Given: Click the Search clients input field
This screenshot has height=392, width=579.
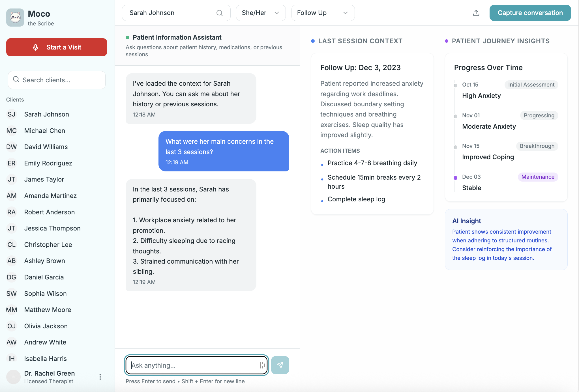Looking at the screenshot, I should pyautogui.click(x=57, y=80).
